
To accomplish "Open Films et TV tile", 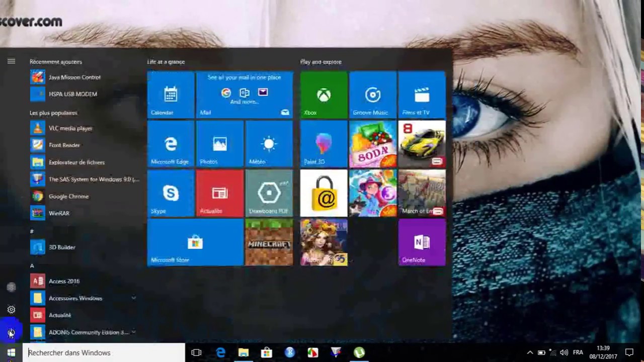I will (x=422, y=95).
